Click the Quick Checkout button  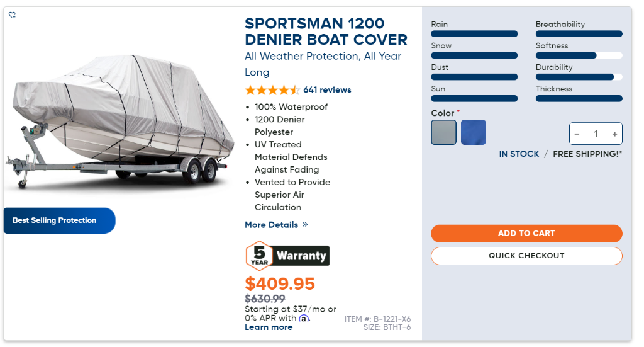pos(526,256)
